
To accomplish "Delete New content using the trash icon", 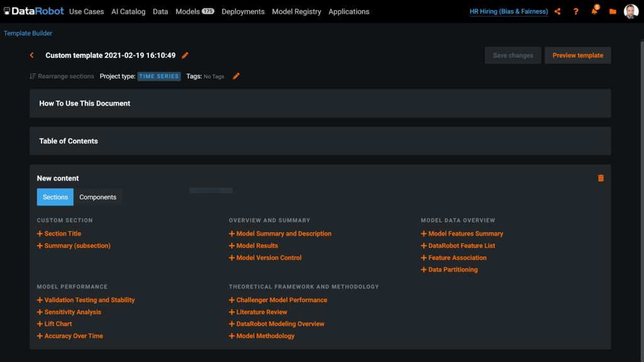I will click(601, 178).
